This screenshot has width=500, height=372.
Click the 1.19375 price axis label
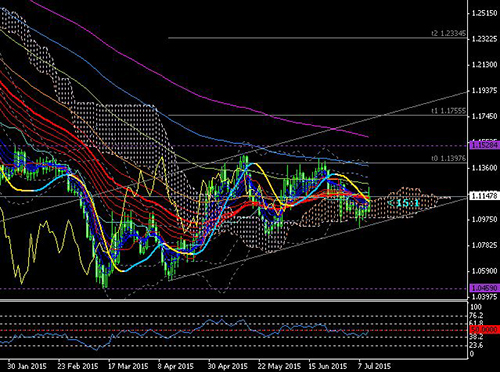tap(484, 91)
